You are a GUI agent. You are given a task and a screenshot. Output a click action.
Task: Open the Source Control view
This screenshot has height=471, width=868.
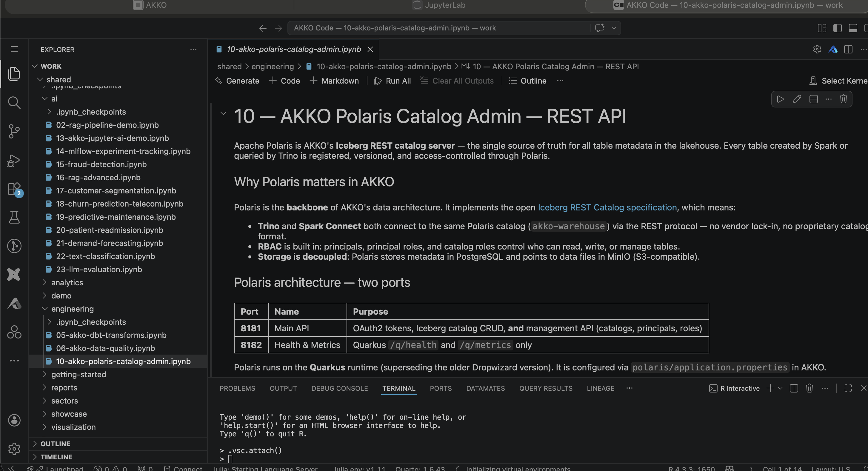[x=14, y=131]
